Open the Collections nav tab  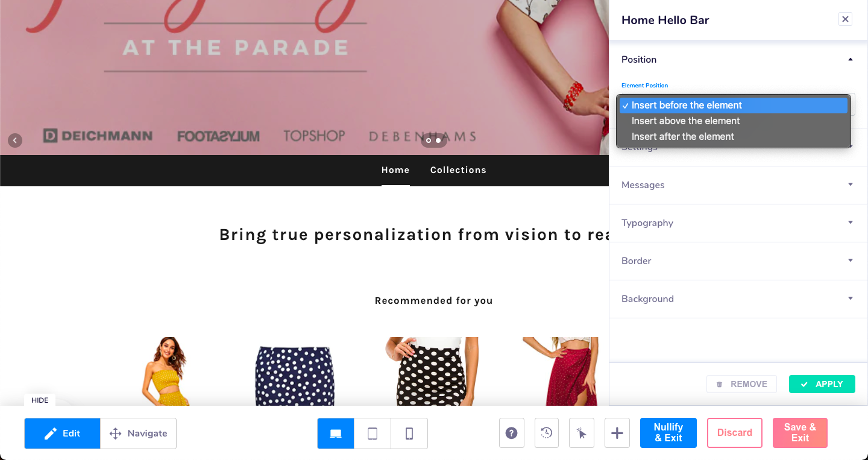point(458,170)
